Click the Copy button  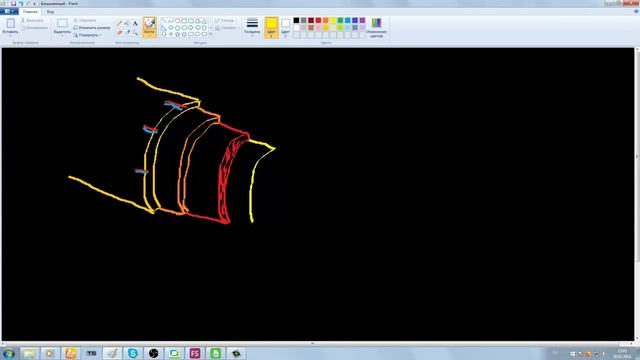click(x=35, y=28)
